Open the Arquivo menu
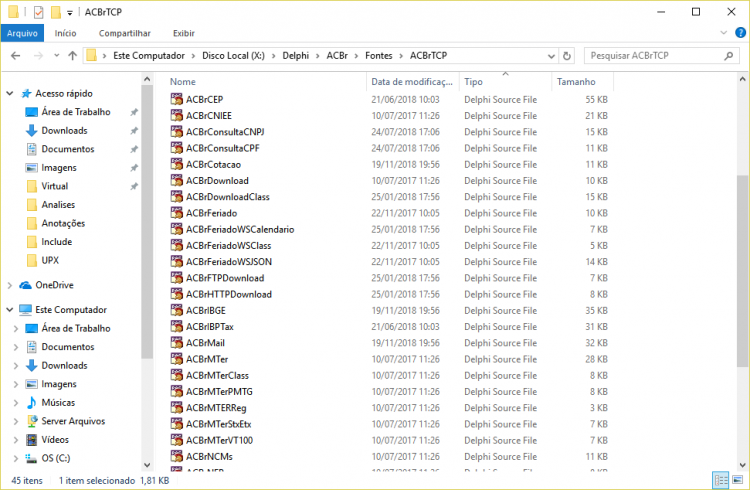This screenshot has width=750, height=490. [22, 33]
